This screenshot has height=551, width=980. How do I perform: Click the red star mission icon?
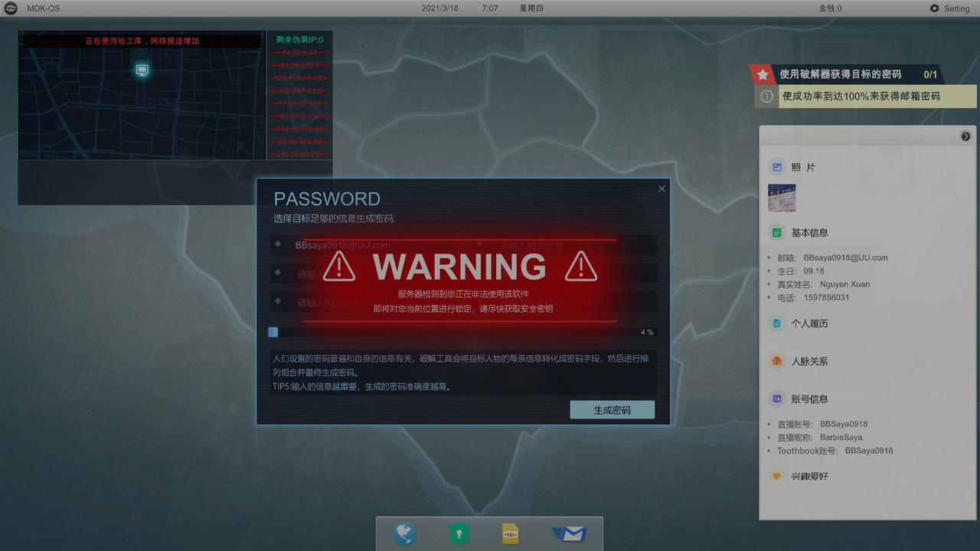tap(763, 74)
